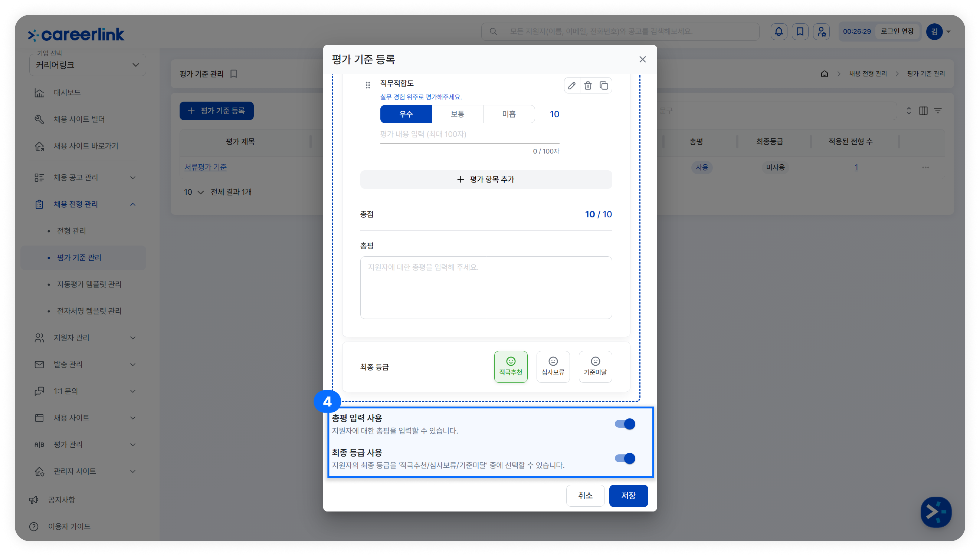The height and width of the screenshot is (556, 980).
Task: Open the bookmarks icon in top bar
Action: 800,32
